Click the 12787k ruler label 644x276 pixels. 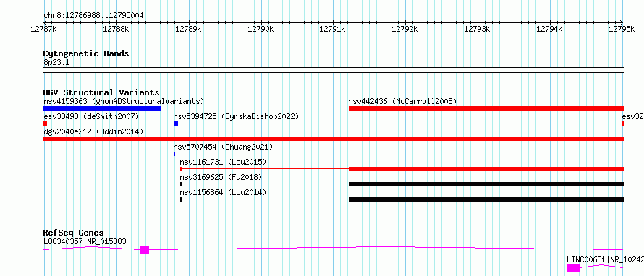tap(43, 29)
